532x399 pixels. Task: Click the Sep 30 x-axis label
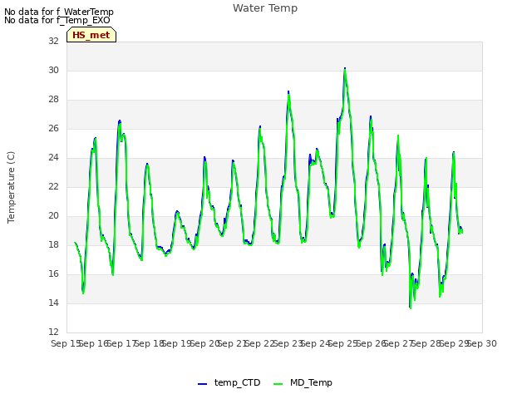click(482, 343)
